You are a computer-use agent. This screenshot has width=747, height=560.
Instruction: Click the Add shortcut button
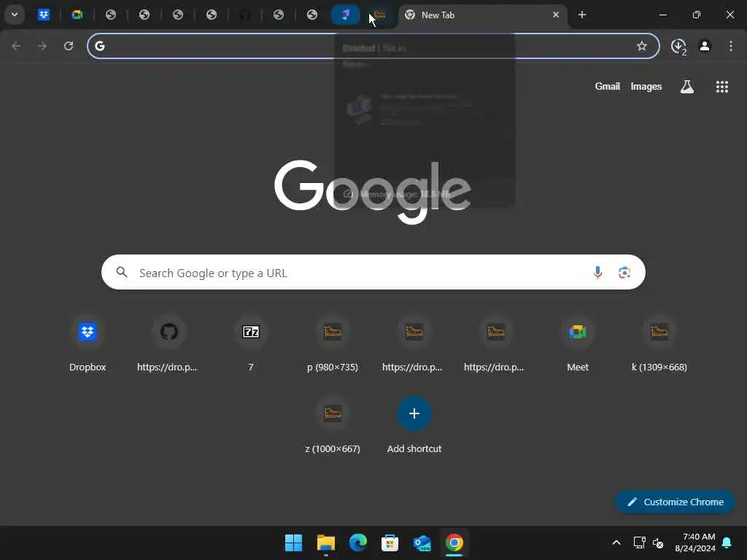(414, 425)
